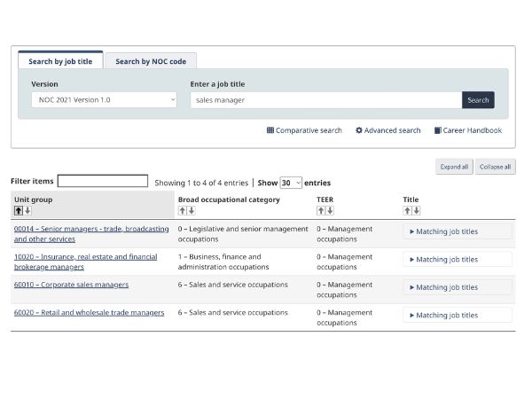The height and width of the screenshot is (399, 532).
Task: Click the Filter items text field
Action: pos(103,181)
